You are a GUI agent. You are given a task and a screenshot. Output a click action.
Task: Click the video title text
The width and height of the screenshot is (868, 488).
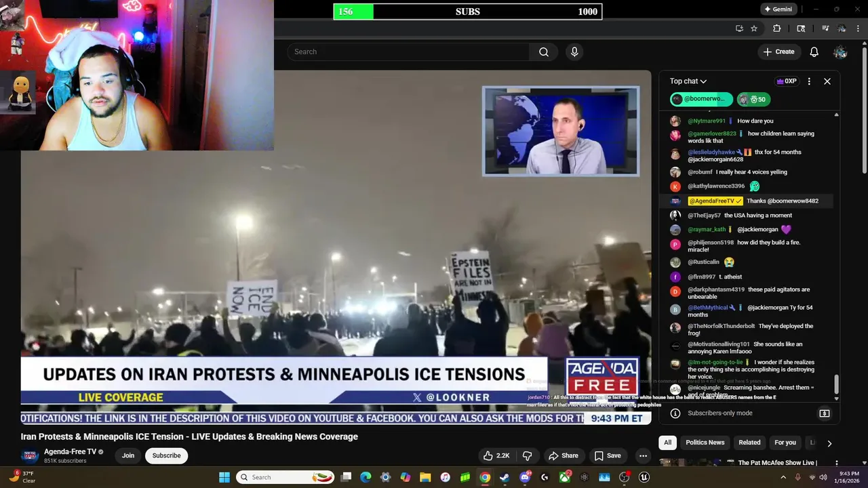[189, 436]
